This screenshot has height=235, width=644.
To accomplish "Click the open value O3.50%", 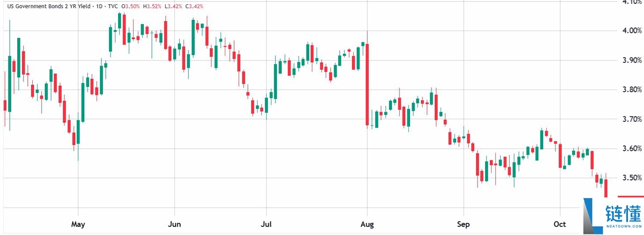I will [131, 6].
